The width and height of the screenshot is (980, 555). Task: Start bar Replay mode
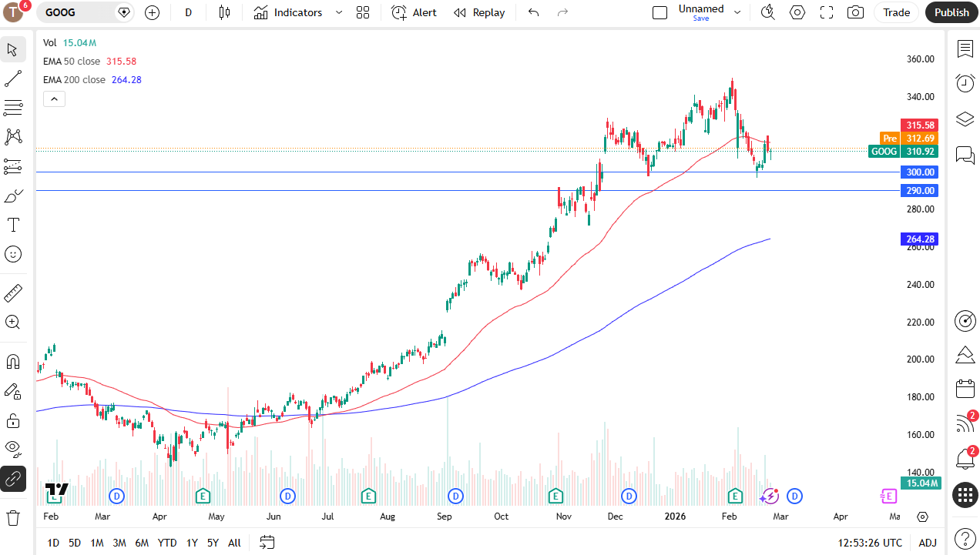pos(479,12)
